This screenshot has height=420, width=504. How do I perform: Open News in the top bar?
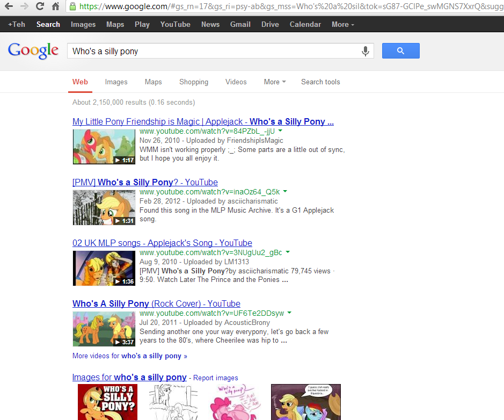coord(210,25)
